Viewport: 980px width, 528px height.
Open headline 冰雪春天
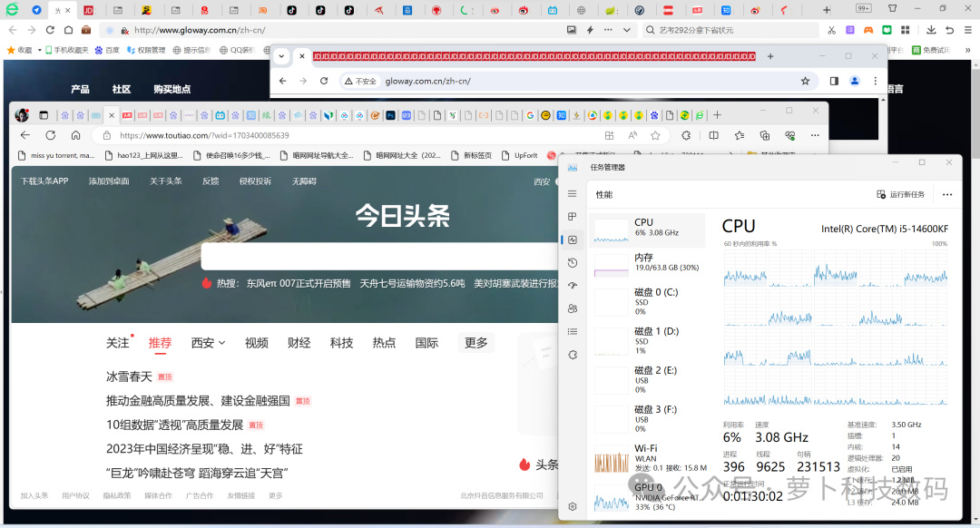pos(129,376)
